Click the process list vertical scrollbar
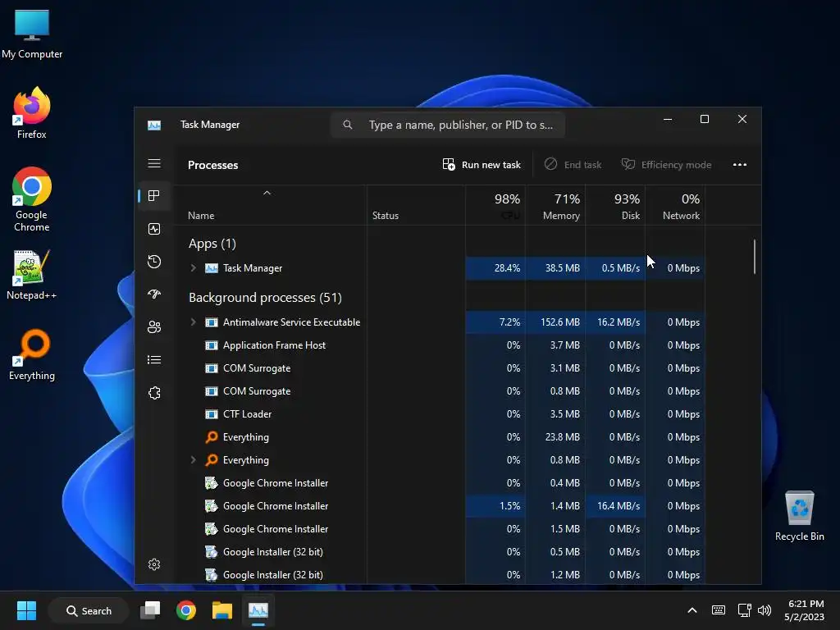840x630 pixels. 755,257
